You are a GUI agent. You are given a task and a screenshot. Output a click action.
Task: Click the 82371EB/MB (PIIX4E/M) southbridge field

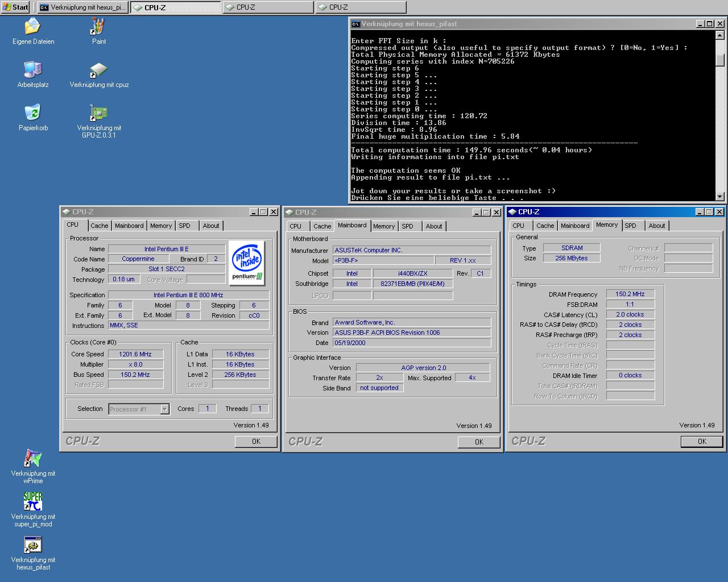[x=412, y=284]
